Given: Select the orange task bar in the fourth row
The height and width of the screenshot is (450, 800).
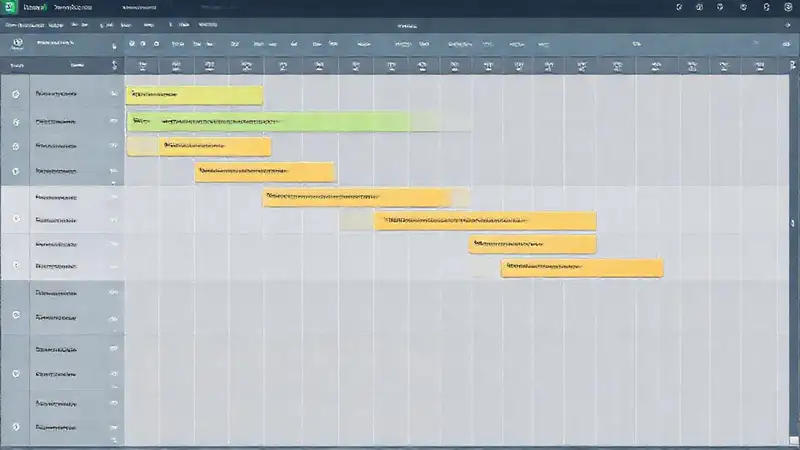Looking at the screenshot, I should 265,172.
